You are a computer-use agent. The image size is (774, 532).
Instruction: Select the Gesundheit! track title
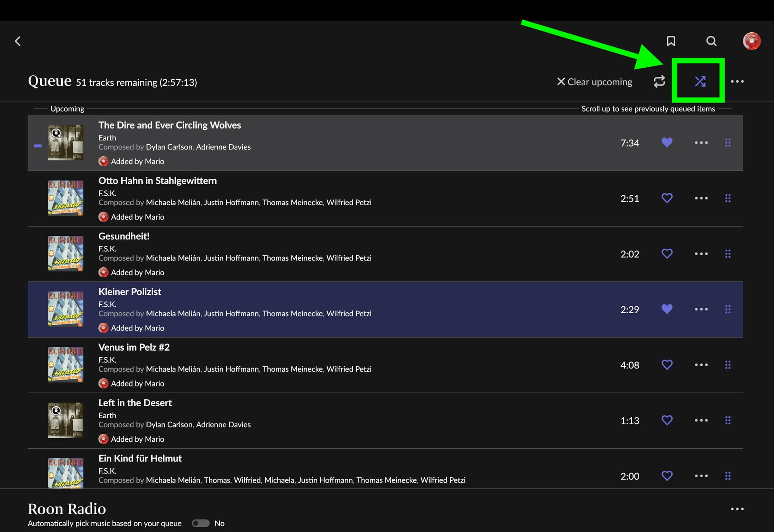[x=124, y=236]
